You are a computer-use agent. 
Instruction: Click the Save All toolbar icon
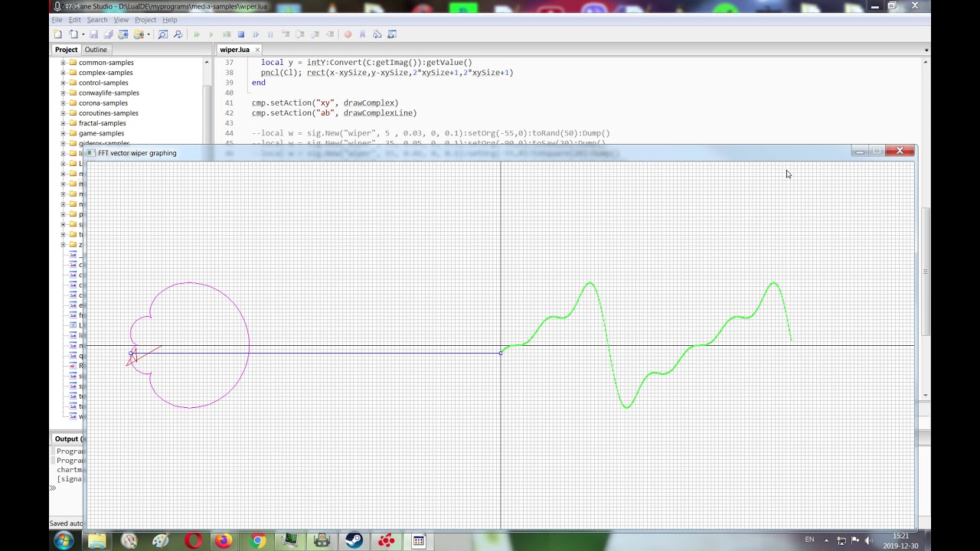click(x=108, y=34)
